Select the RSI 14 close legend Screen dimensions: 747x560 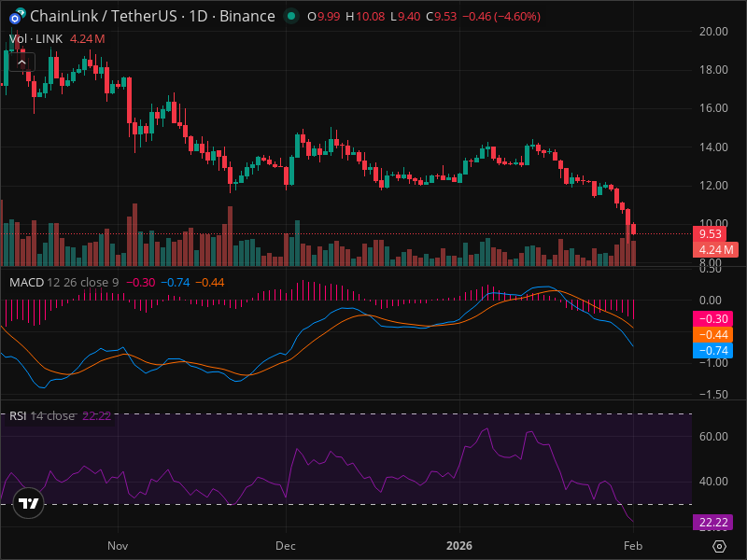[42, 415]
